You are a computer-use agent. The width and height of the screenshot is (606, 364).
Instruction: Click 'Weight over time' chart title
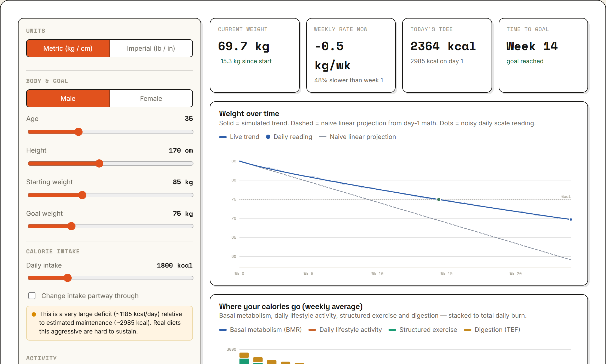tap(249, 113)
